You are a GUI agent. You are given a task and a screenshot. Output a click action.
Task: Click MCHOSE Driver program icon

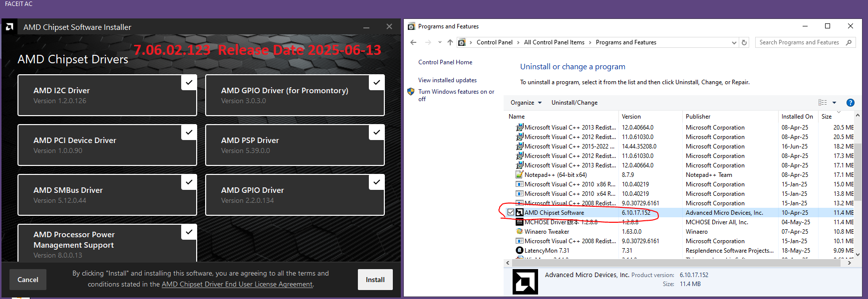click(x=520, y=222)
